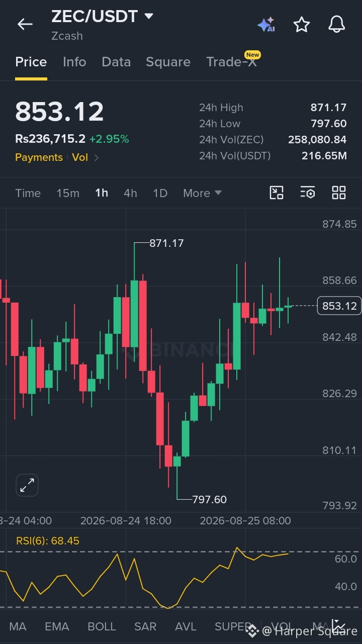
Task: Switch to the Price tab
Action: pos(31,62)
